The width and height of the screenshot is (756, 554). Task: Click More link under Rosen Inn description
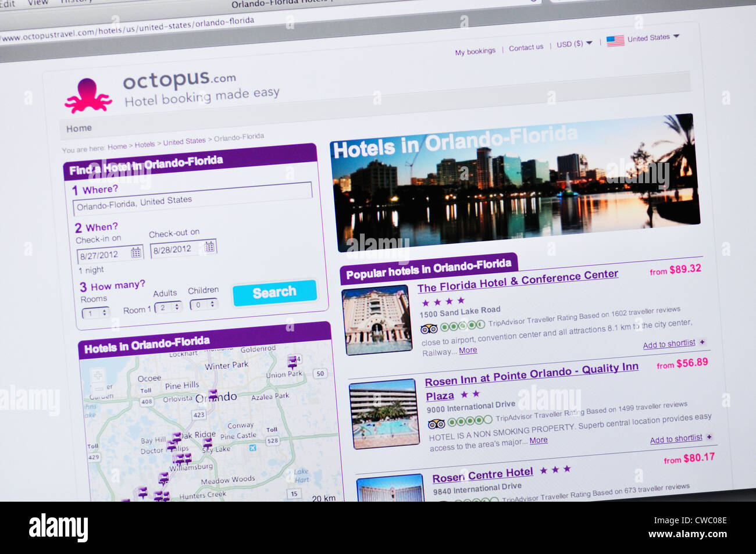[x=539, y=440]
